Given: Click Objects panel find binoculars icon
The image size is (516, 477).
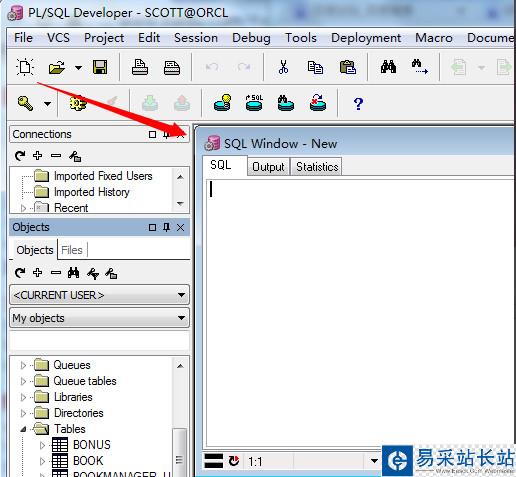Looking at the screenshot, I should click(74, 273).
